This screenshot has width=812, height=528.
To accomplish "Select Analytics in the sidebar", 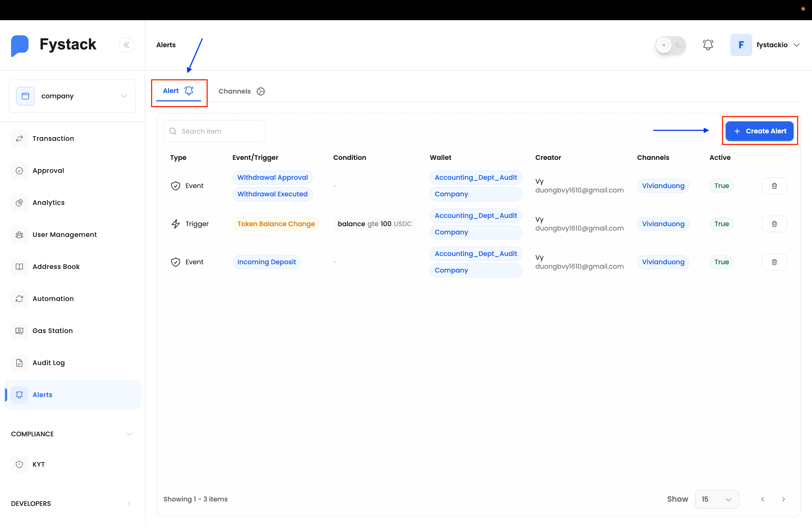I will pos(48,202).
